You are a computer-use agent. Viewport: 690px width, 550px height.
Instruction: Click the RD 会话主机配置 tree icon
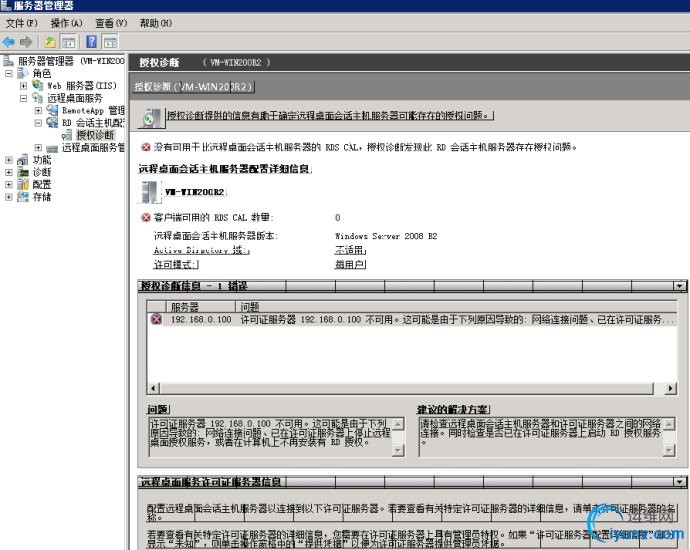(x=52, y=122)
